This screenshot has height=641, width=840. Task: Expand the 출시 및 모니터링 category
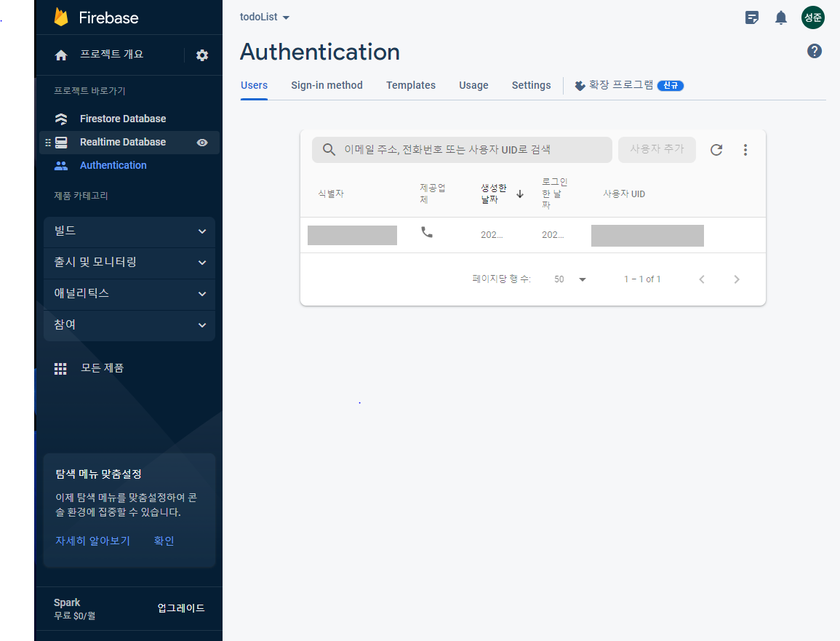tap(129, 263)
